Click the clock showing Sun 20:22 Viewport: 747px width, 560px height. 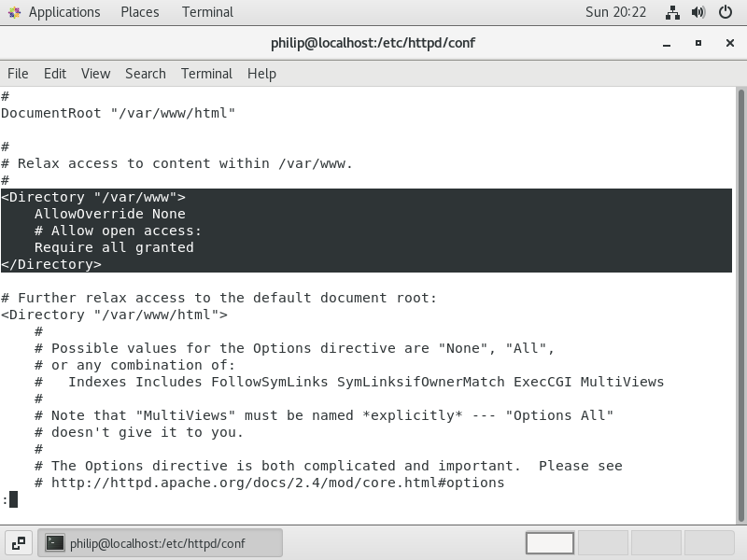click(615, 12)
